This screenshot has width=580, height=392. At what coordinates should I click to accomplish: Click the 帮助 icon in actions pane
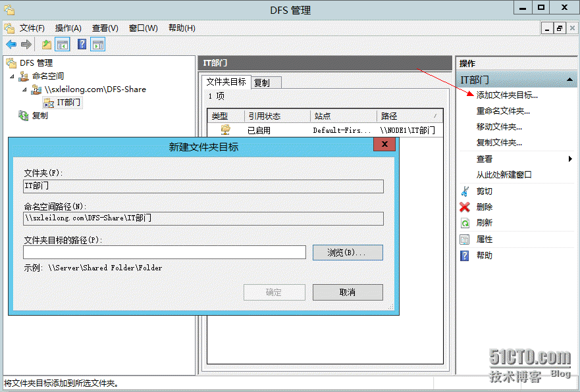click(465, 255)
